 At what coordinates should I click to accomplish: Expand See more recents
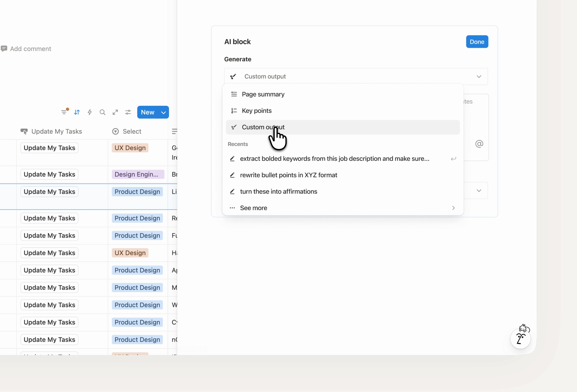(x=343, y=208)
